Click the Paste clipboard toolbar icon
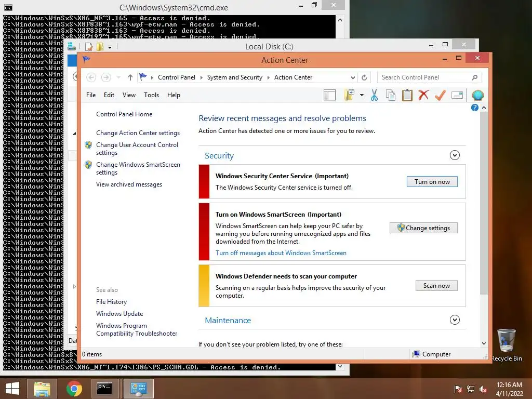The height and width of the screenshot is (399, 532). [407, 96]
